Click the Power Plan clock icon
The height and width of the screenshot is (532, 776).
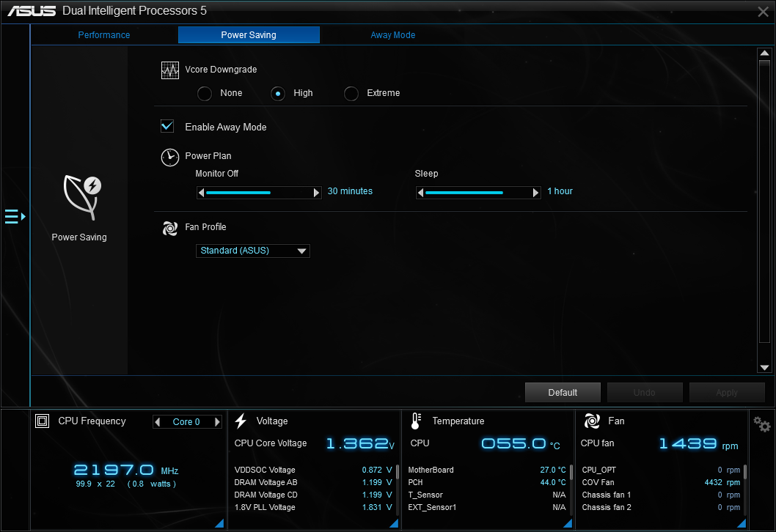pyautogui.click(x=169, y=158)
